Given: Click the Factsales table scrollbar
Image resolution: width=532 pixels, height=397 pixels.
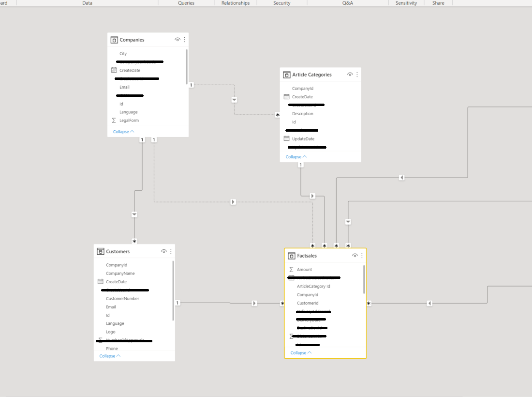Looking at the screenshot, I should (x=364, y=279).
